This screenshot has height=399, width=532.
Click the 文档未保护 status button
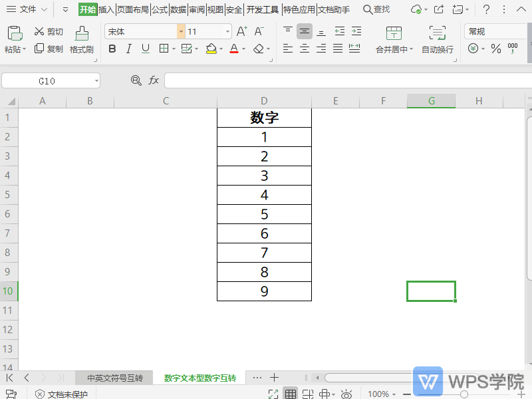coord(61,394)
